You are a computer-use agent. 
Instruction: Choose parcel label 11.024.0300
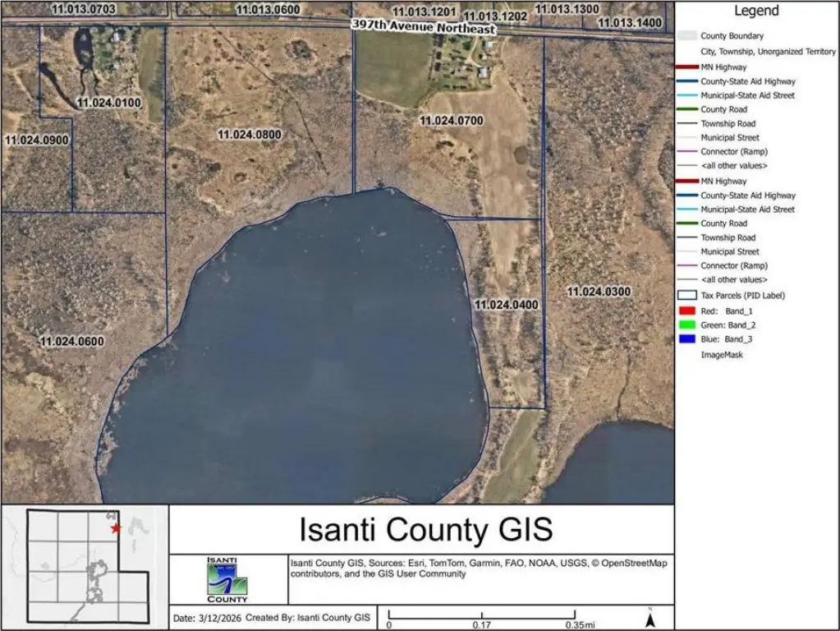[599, 292]
